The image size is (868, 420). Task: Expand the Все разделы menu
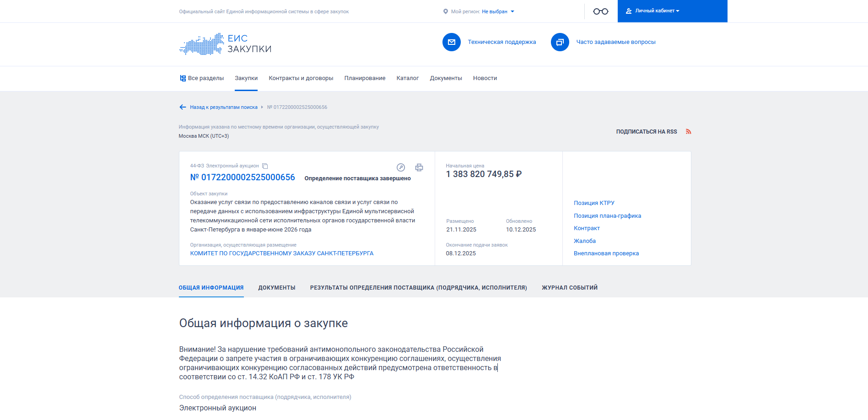tap(202, 78)
